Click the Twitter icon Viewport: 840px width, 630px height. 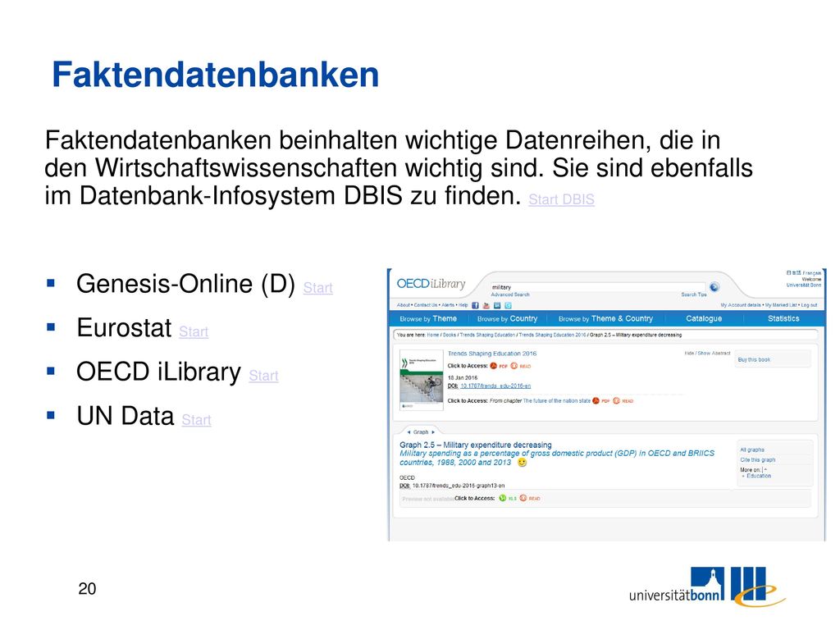[x=508, y=305]
